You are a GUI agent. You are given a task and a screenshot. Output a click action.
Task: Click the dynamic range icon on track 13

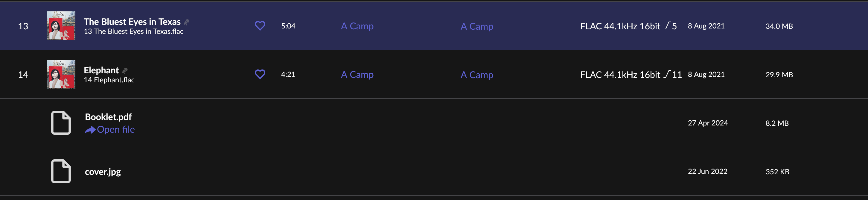coord(667,26)
